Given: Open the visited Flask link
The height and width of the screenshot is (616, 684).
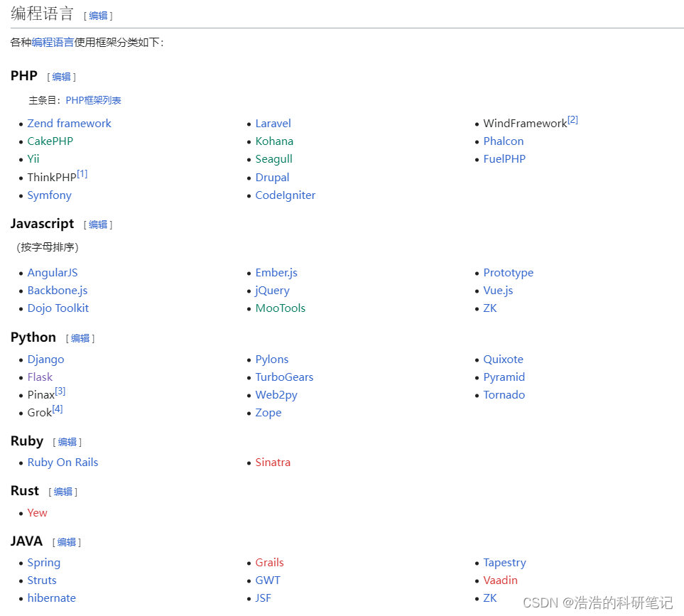Looking at the screenshot, I should pyautogui.click(x=40, y=377).
